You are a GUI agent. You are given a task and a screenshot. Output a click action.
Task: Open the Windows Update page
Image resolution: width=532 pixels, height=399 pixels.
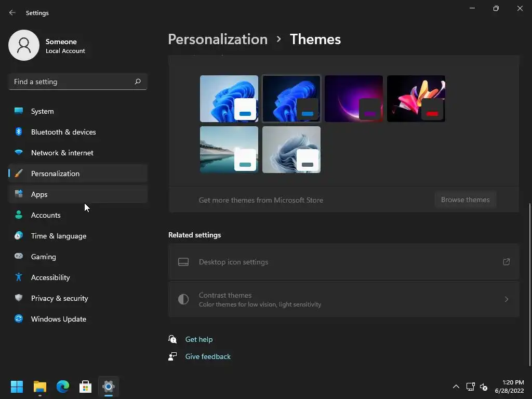[78, 319]
